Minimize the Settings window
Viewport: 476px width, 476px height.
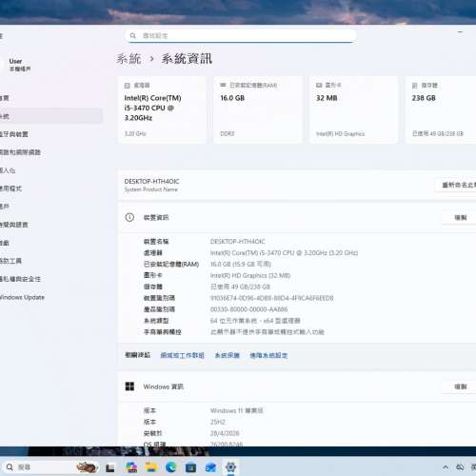tap(460, 32)
